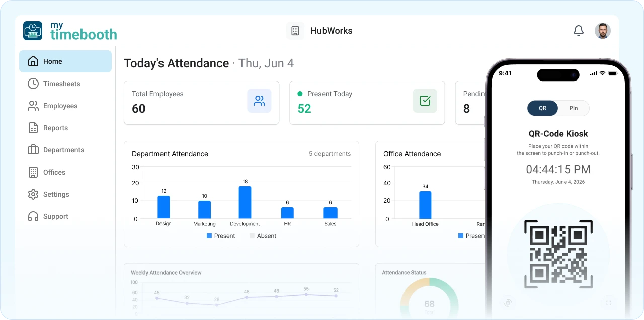Click the phone Wi-Fi status icon
The image size is (644, 320).
[603, 73]
